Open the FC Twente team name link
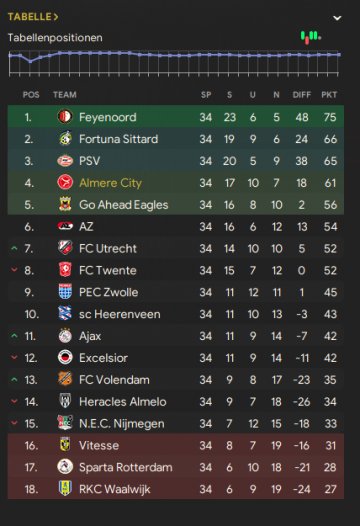 [x=108, y=270]
